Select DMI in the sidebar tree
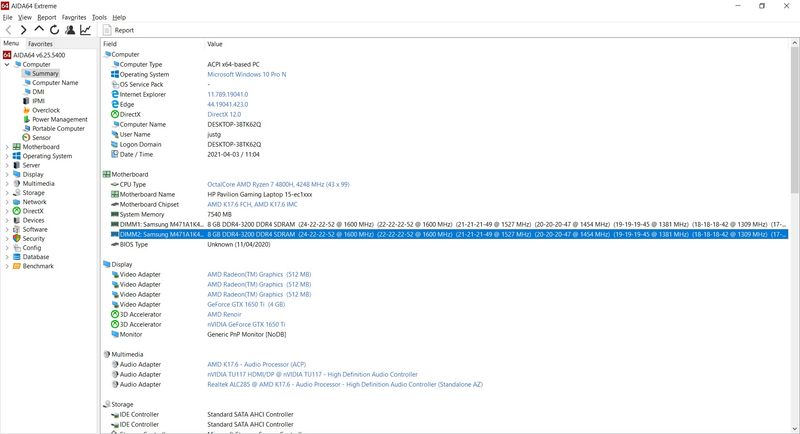Image resolution: width=800 pixels, height=434 pixels. click(38, 92)
